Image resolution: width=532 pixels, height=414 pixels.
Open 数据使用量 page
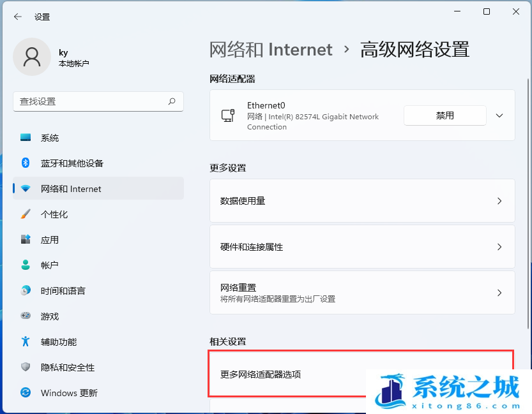(x=362, y=201)
